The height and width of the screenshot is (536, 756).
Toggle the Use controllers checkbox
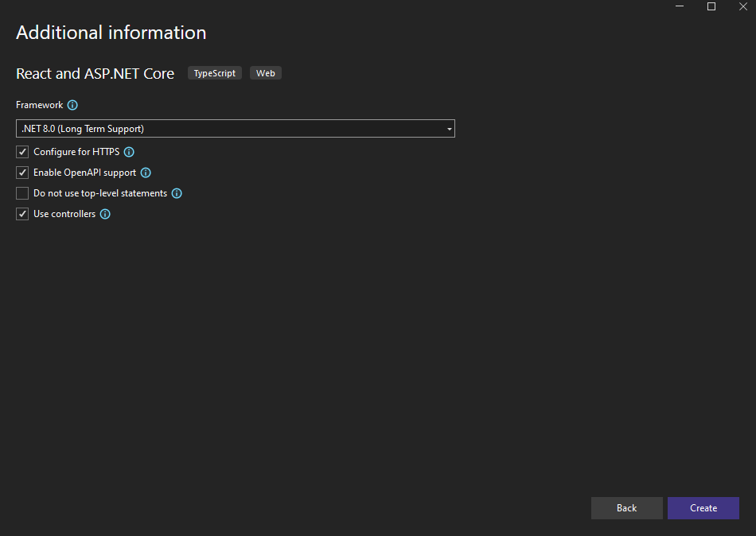[22, 214]
